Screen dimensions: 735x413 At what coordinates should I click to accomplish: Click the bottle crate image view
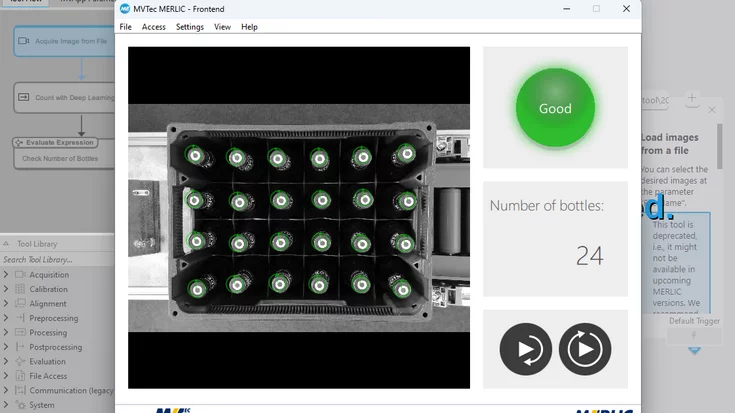(299, 217)
